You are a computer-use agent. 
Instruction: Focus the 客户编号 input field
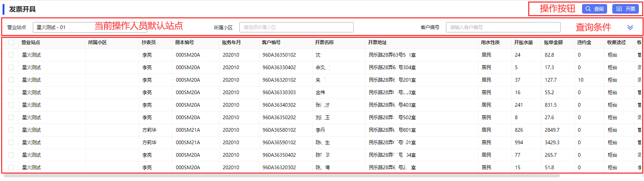(x=503, y=27)
